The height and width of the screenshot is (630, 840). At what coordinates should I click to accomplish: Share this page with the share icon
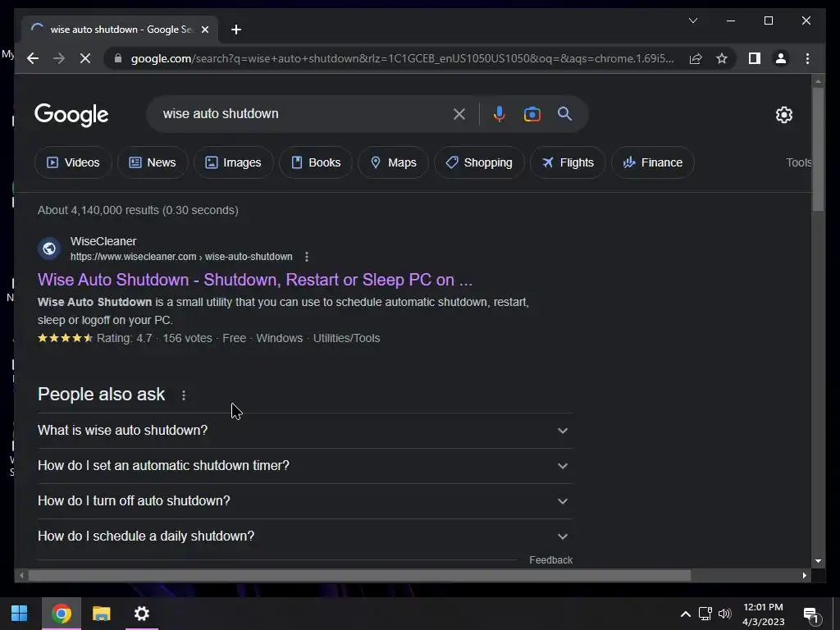[696, 58]
